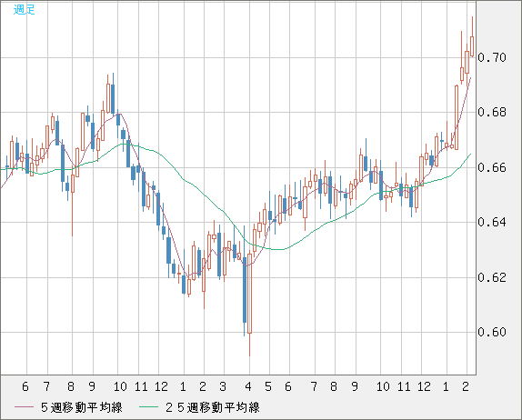The width and height of the screenshot is (522, 420).
Task: Click the green 25-week average legend line
Action: 148,407
